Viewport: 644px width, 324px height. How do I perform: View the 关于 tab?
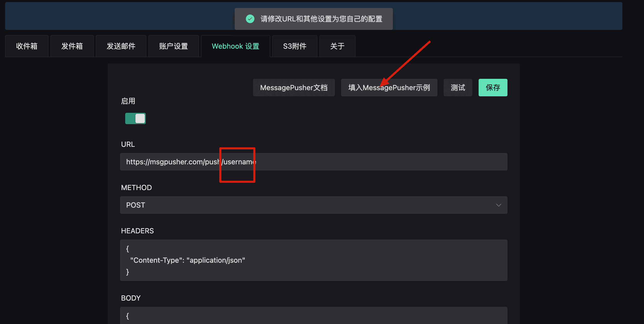[337, 46]
